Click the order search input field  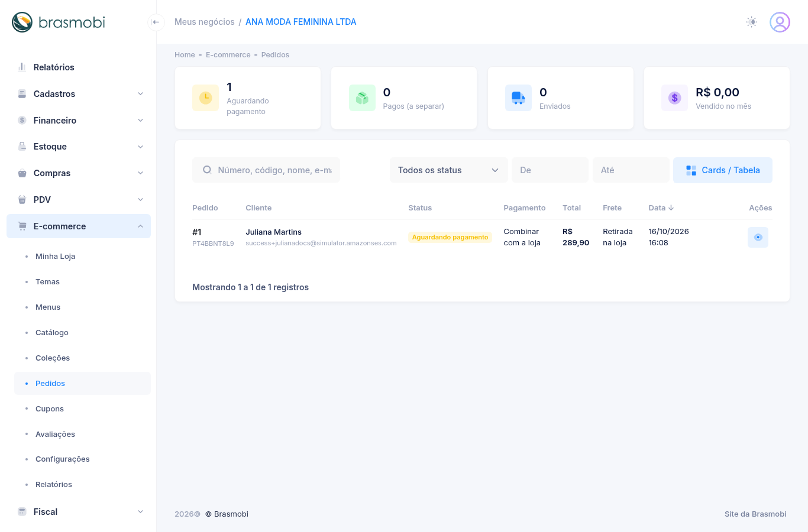click(266, 170)
